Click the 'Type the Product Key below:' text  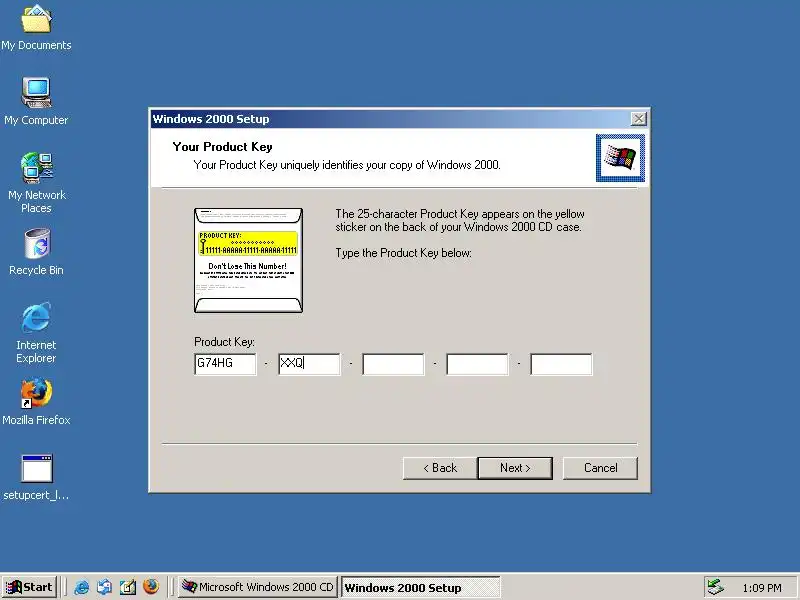(x=403, y=253)
